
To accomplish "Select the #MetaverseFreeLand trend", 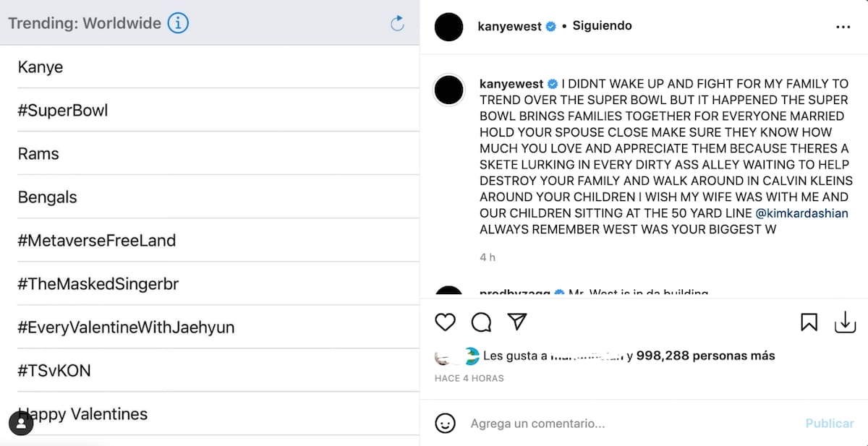I will pos(97,241).
